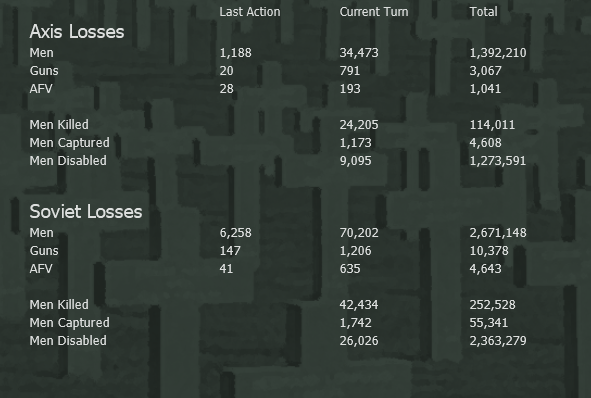Viewport: 591px width, 398px height.
Task: Click the Soviet Men Disabled row label
Action: pos(68,341)
